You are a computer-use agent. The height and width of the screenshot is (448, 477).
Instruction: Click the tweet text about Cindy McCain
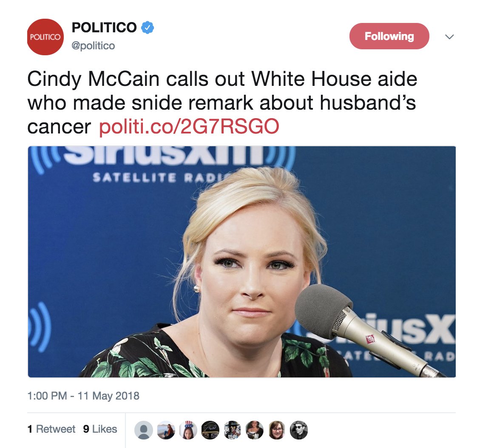[x=222, y=103]
